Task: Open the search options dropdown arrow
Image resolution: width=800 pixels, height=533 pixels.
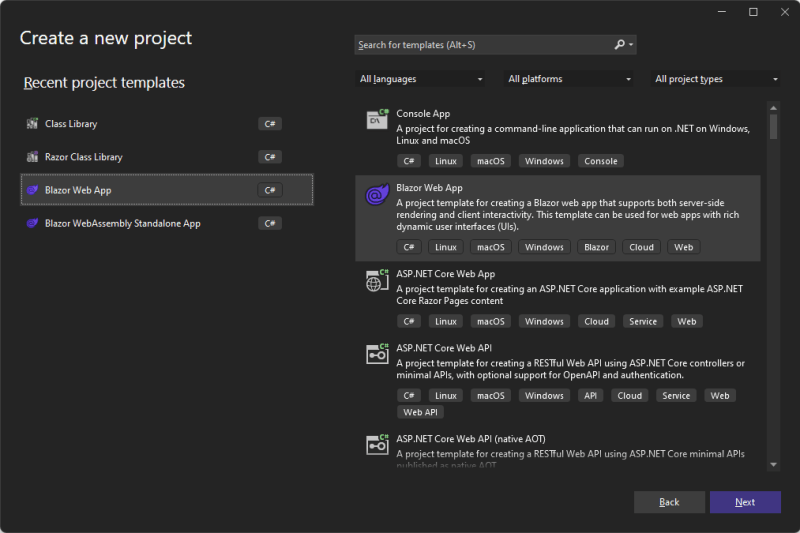Action: pos(631,45)
